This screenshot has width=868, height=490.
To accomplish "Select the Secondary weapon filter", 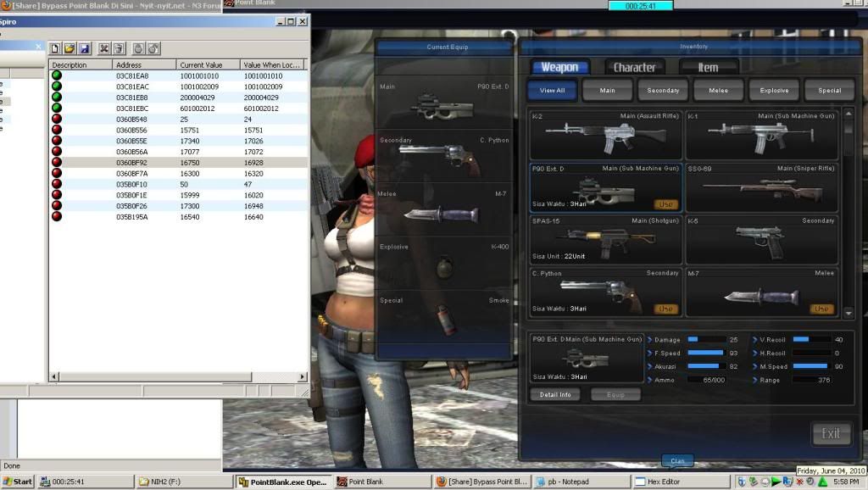I will coord(663,90).
